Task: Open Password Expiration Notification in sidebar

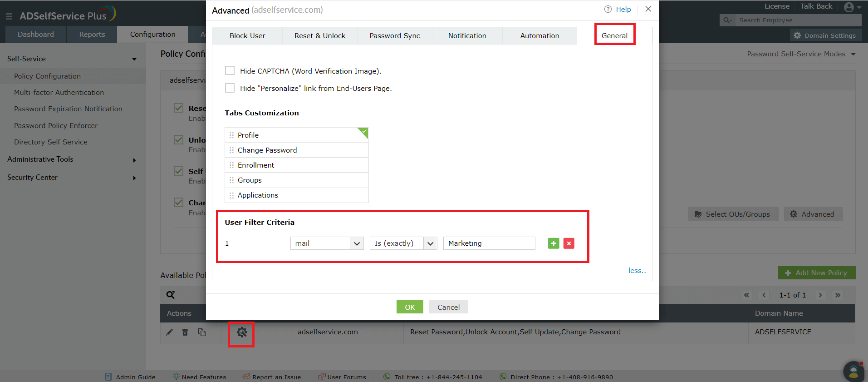Action: pyautogui.click(x=68, y=109)
